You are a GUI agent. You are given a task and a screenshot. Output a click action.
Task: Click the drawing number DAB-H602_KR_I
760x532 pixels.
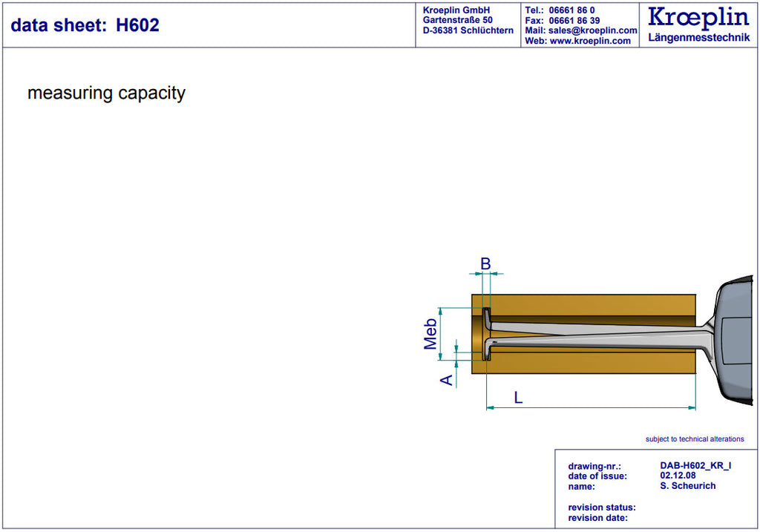[x=695, y=466]
